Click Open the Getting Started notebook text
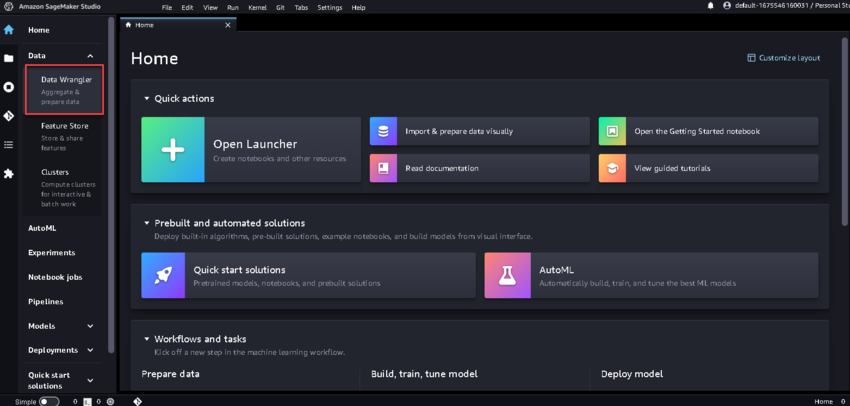Screen dimensions: 850x406 pos(697,131)
